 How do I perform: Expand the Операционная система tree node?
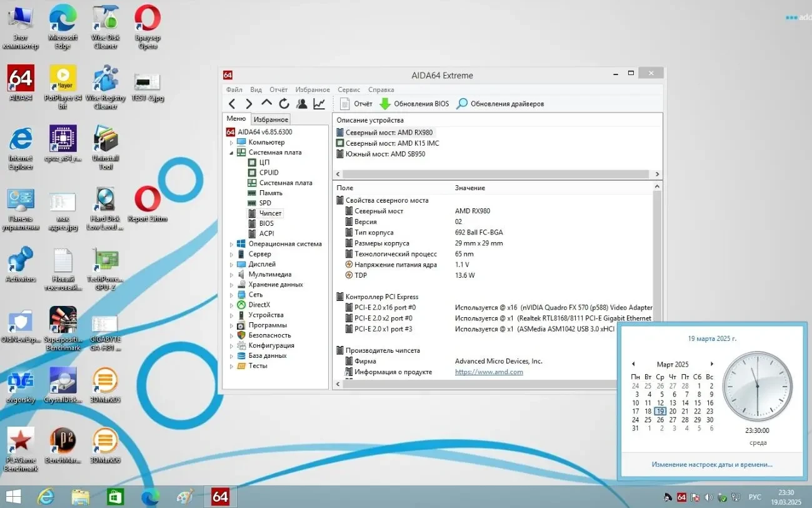pos(231,244)
